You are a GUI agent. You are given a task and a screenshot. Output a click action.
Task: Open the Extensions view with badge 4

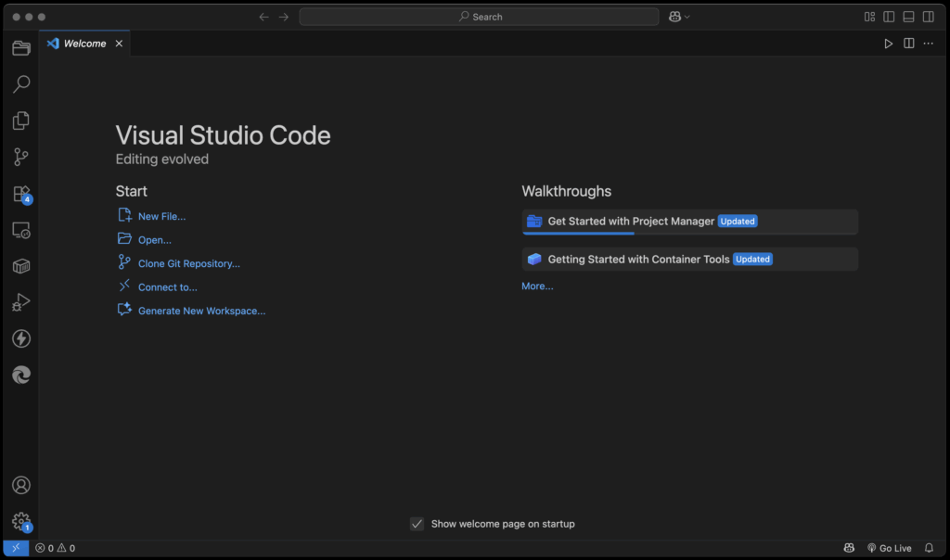point(21,194)
